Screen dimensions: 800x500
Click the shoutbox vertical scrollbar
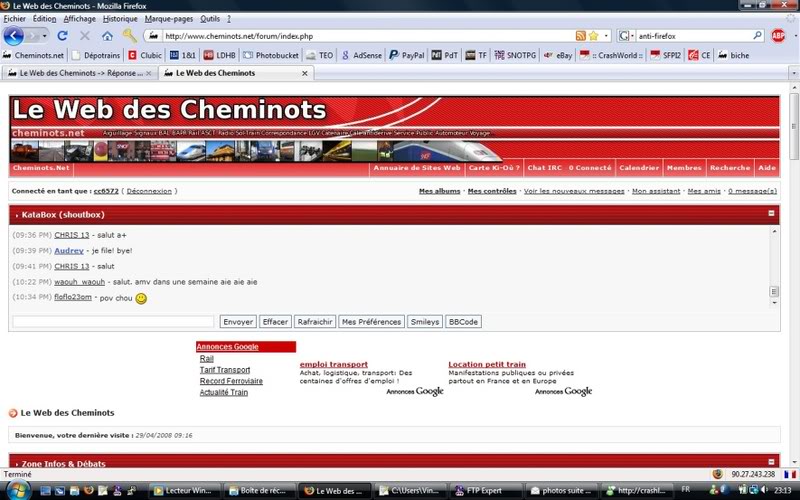pos(773,265)
